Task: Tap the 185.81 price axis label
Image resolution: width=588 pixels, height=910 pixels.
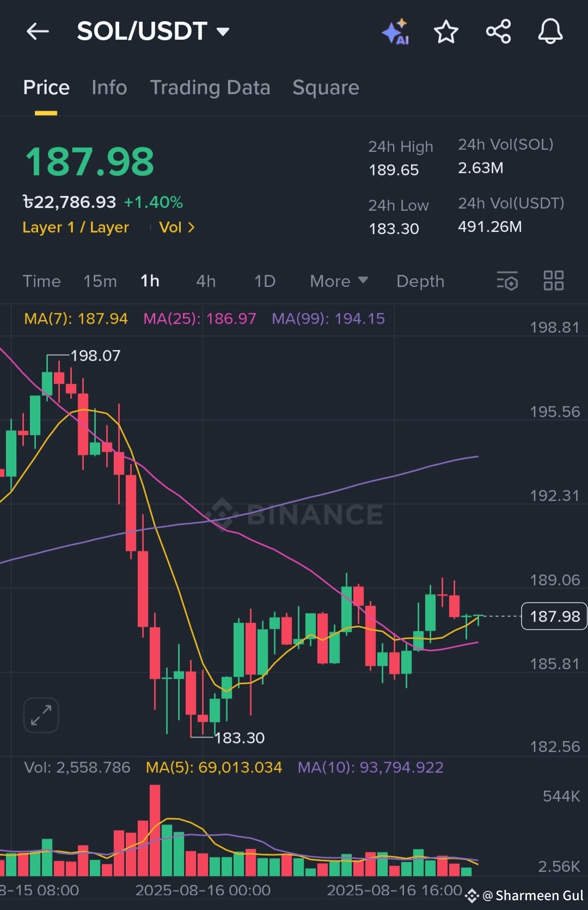Action: (555, 664)
